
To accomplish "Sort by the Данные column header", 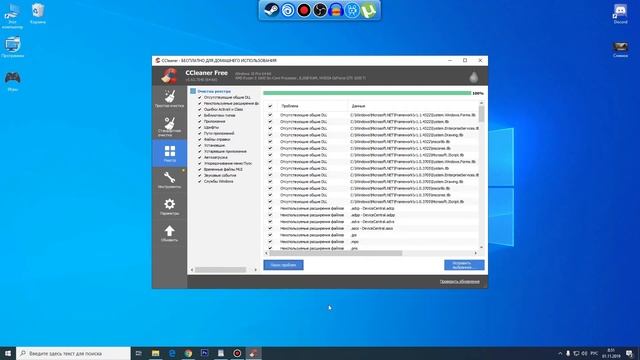I will click(413, 106).
